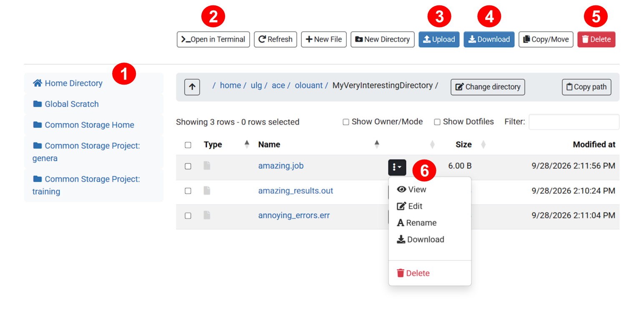Select the annoying_errors.err row checkbox

(188, 216)
